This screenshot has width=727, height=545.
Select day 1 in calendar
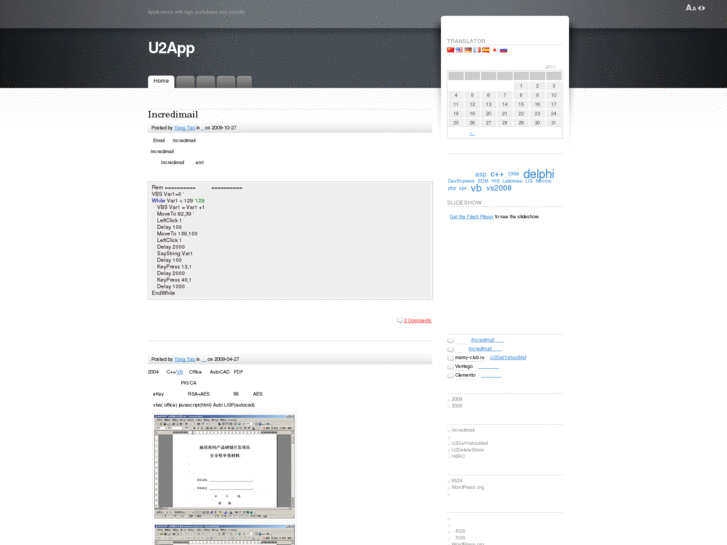[521, 86]
